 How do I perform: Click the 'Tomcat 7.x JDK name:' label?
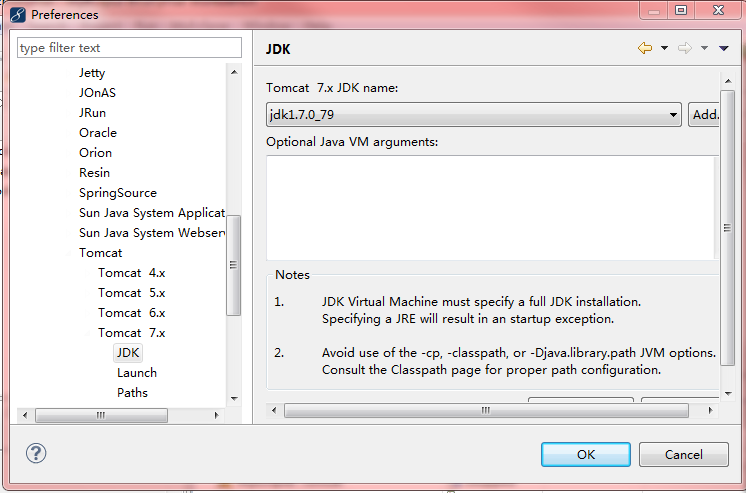332,88
